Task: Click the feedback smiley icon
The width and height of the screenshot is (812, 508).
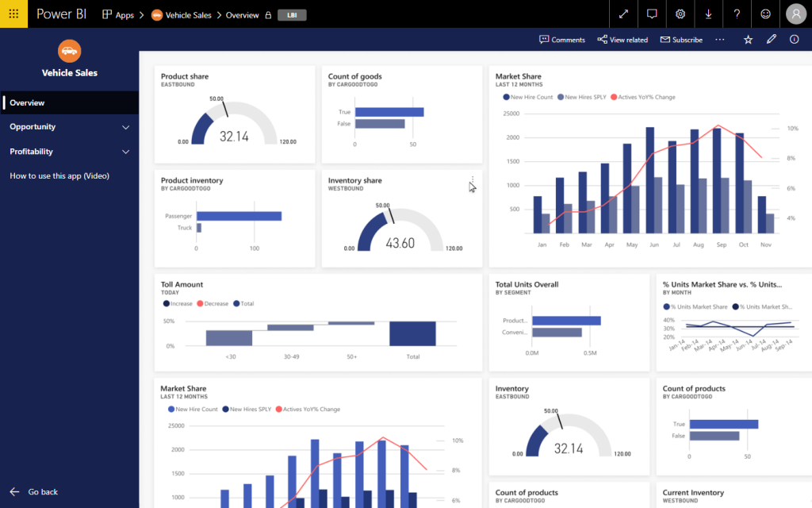Action: point(765,14)
